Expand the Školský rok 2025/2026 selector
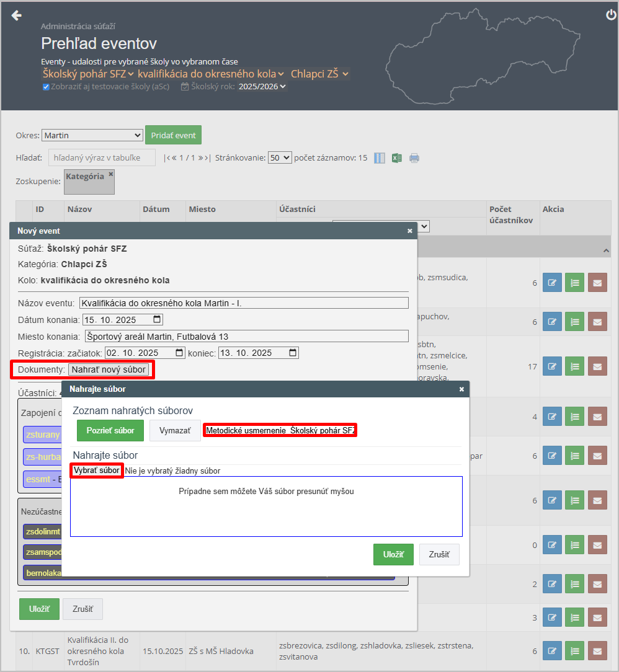 tap(262, 87)
